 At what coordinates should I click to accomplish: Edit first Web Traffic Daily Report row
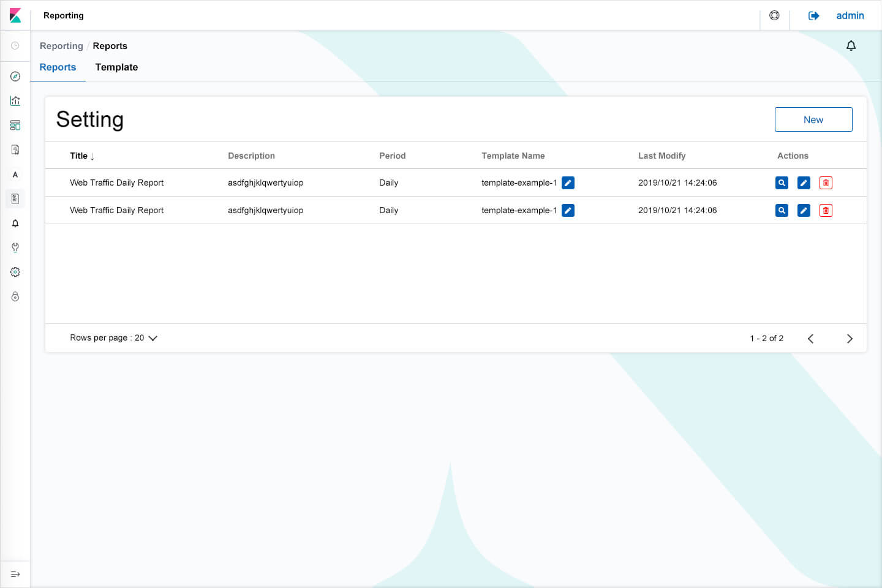(804, 183)
